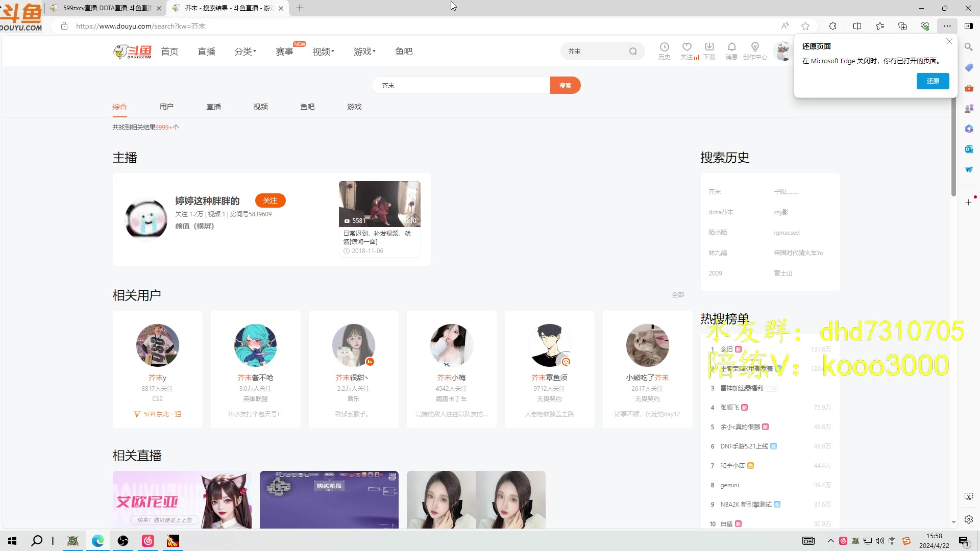
Task: Add page to favorites star icon
Action: pyautogui.click(x=805, y=26)
